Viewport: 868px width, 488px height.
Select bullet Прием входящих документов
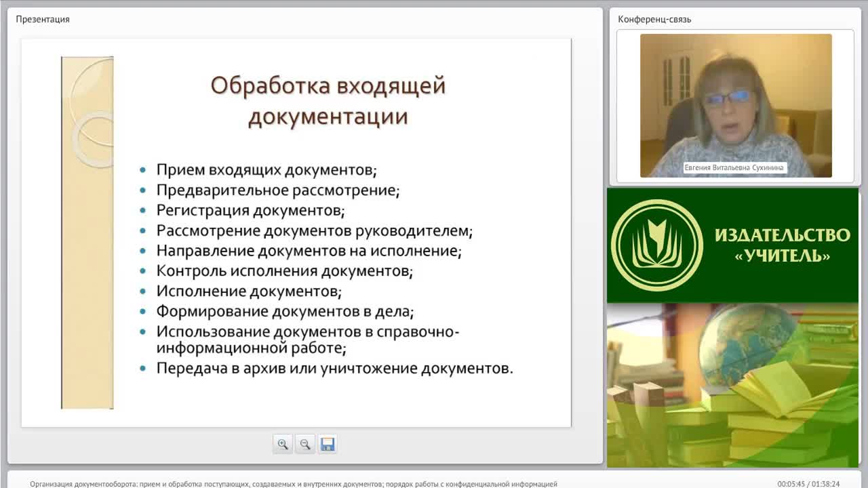(267, 169)
